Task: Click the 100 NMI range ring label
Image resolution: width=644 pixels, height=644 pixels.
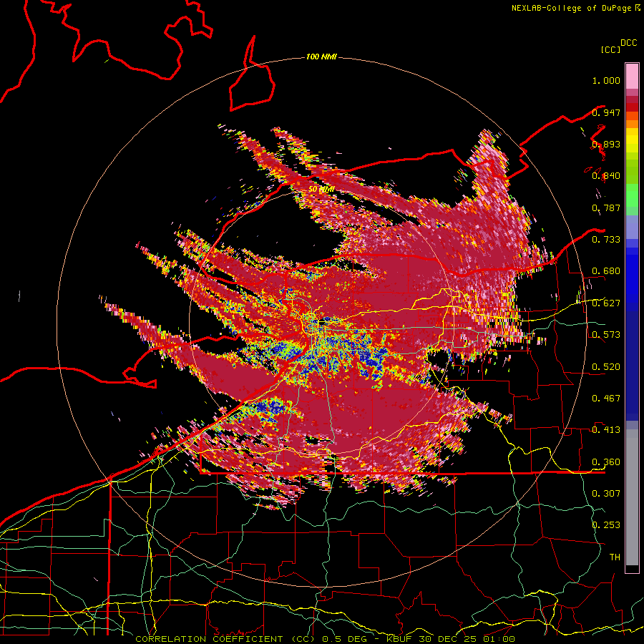Action: click(x=321, y=57)
